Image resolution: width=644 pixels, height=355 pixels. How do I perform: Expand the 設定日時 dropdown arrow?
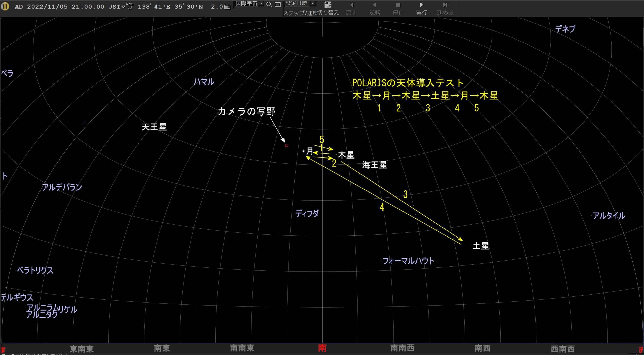point(313,4)
